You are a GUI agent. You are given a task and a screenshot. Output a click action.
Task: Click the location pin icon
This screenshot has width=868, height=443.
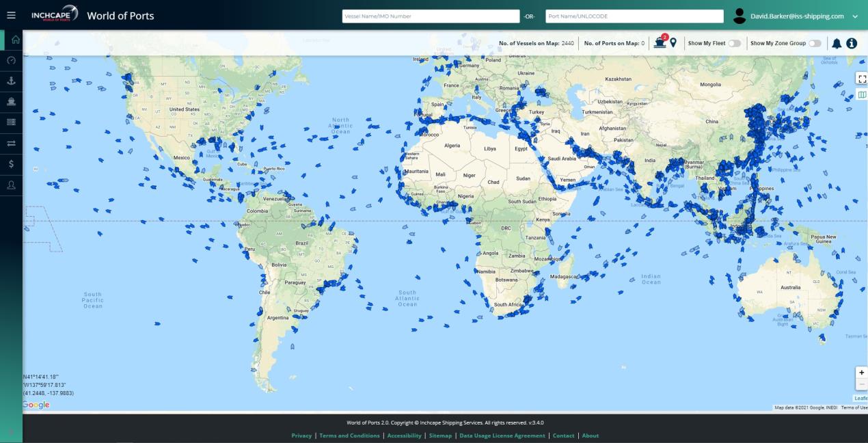[673, 43]
